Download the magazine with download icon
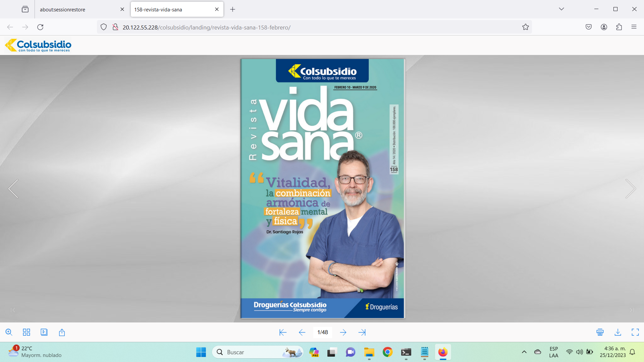 pos(618,332)
